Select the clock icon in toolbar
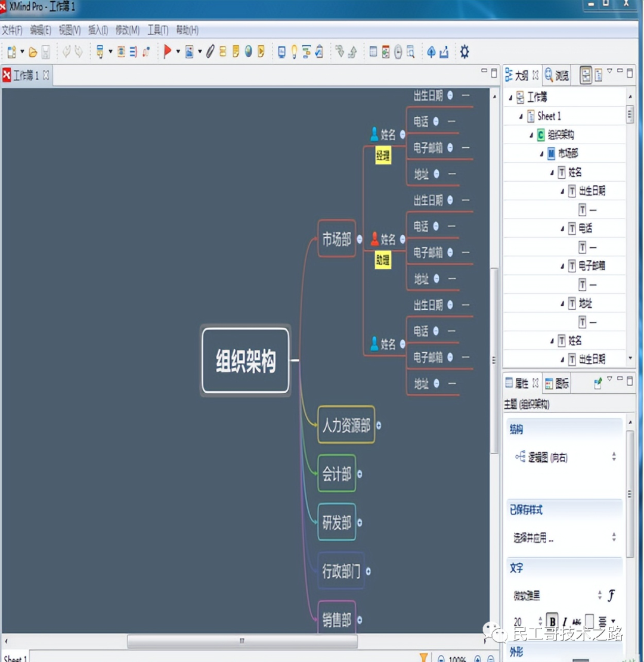This screenshot has height=662, width=644. (398, 52)
